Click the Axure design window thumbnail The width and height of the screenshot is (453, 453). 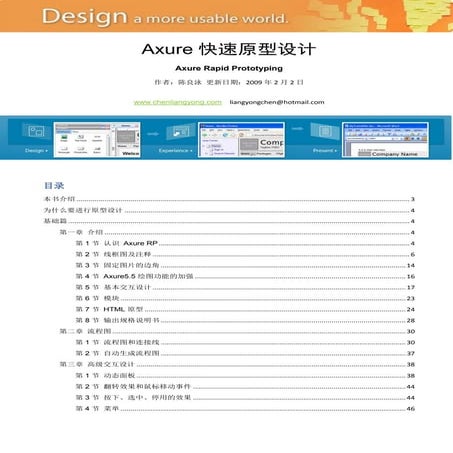97,140
